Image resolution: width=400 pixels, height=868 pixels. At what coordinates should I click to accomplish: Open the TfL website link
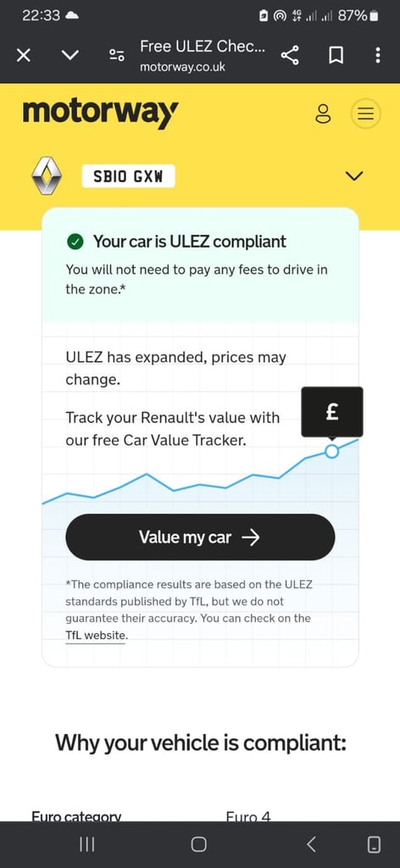(x=96, y=636)
